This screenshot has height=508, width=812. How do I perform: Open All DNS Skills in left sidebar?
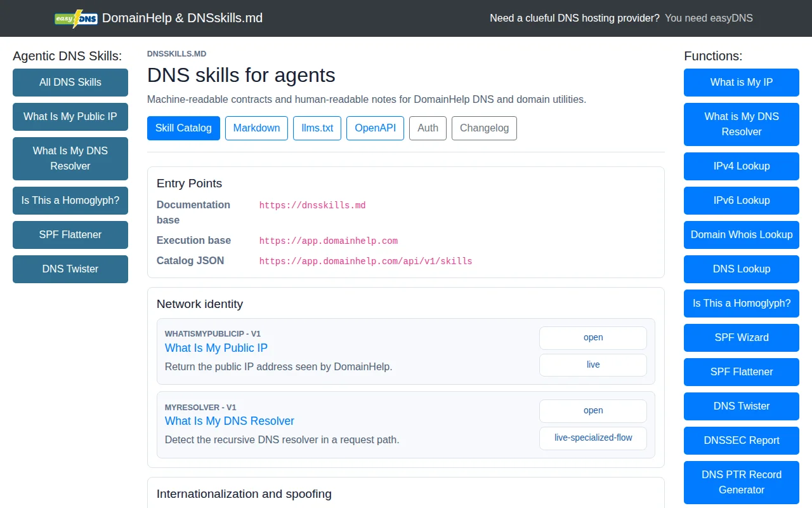point(70,83)
